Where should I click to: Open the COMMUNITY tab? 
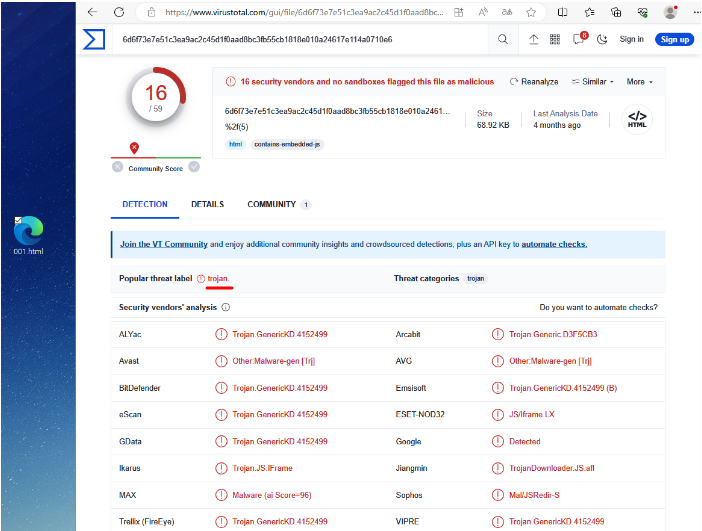pyautogui.click(x=279, y=205)
